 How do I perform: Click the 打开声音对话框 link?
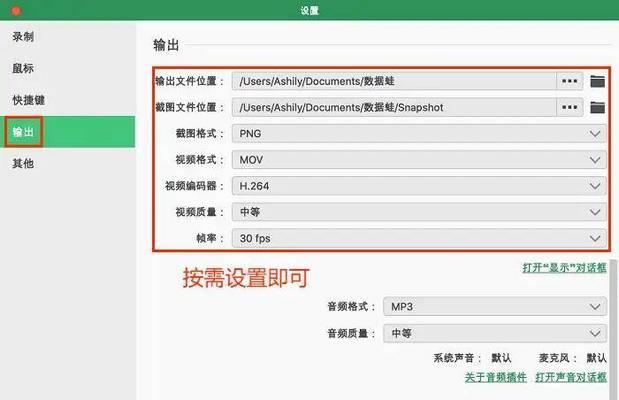point(571,377)
